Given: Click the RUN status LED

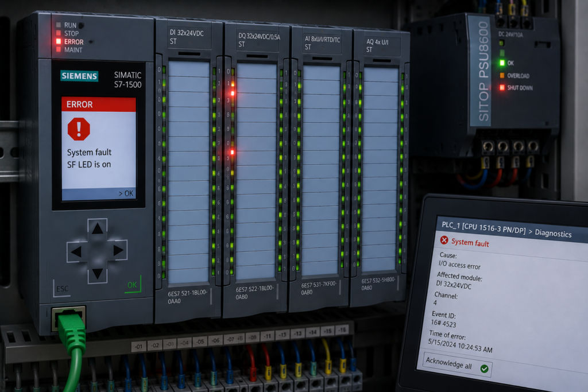Looking at the screenshot, I should click(59, 25).
